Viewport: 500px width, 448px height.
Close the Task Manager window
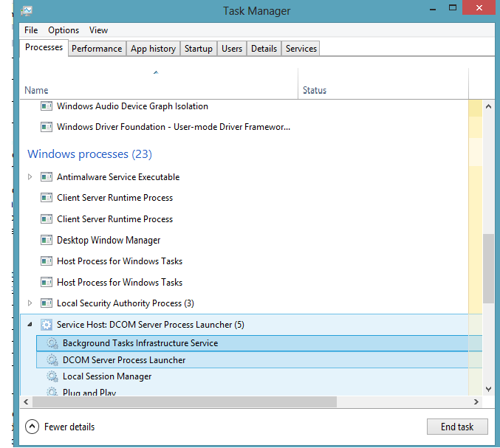pos(479,7)
